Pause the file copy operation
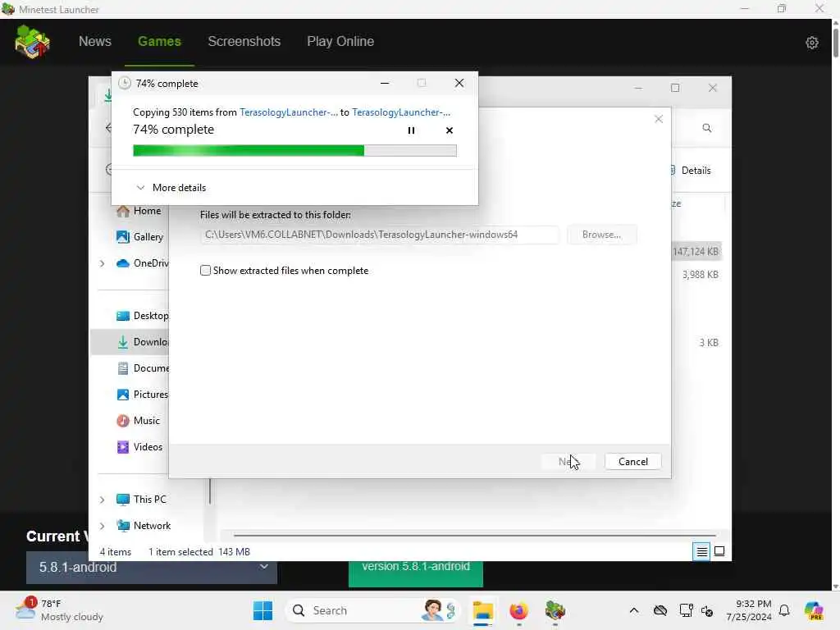The width and height of the screenshot is (840, 630). coord(411,130)
